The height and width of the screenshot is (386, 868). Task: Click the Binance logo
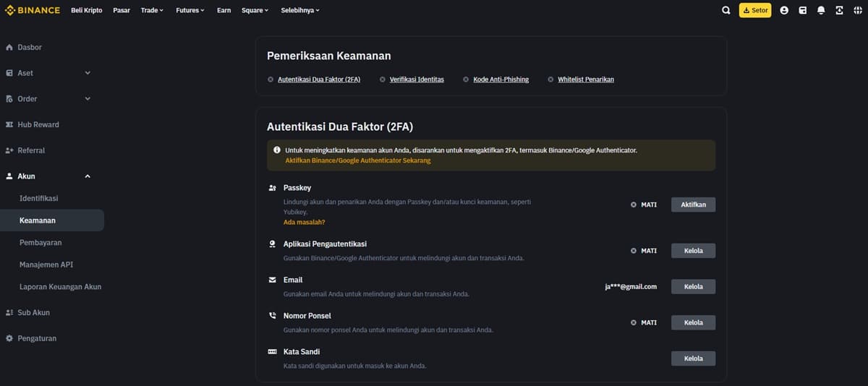tap(33, 10)
